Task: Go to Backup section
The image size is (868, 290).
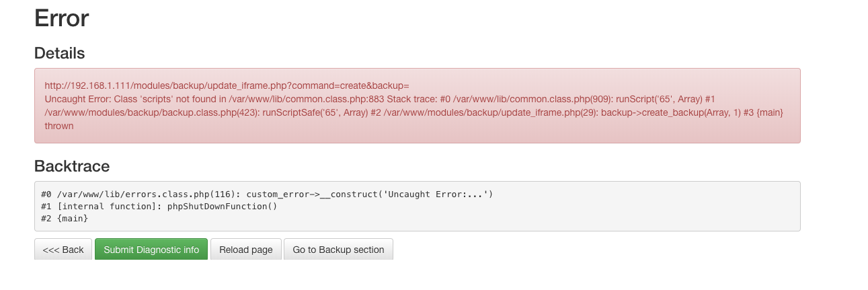Action: (x=338, y=250)
